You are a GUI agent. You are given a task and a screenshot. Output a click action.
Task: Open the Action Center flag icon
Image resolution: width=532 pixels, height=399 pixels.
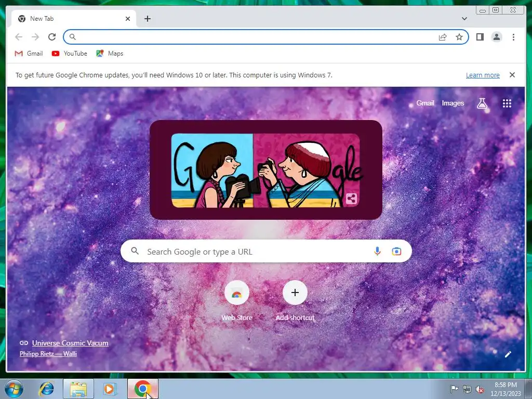tap(454, 389)
